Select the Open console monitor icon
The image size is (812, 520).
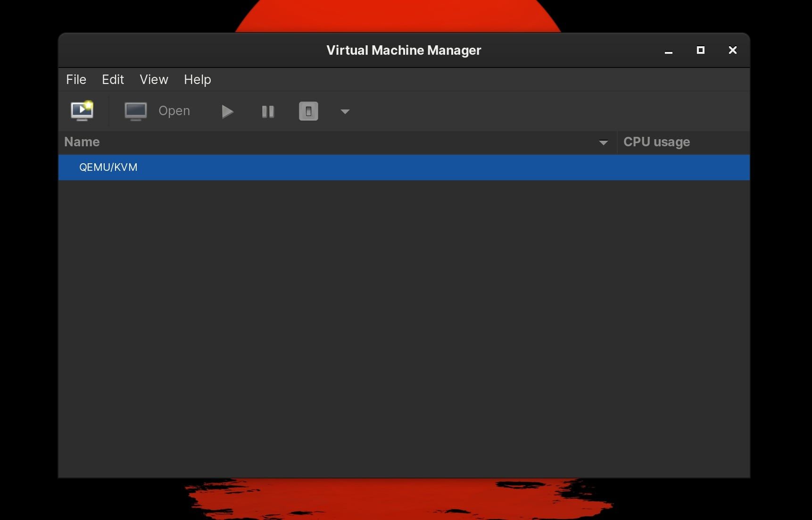pyautogui.click(x=136, y=111)
